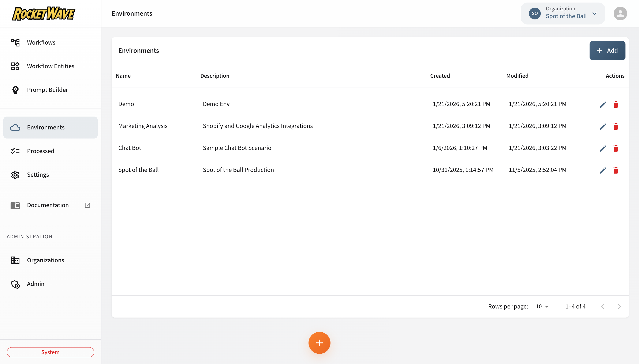Go to previous page of results
The height and width of the screenshot is (364, 639).
[x=602, y=307]
